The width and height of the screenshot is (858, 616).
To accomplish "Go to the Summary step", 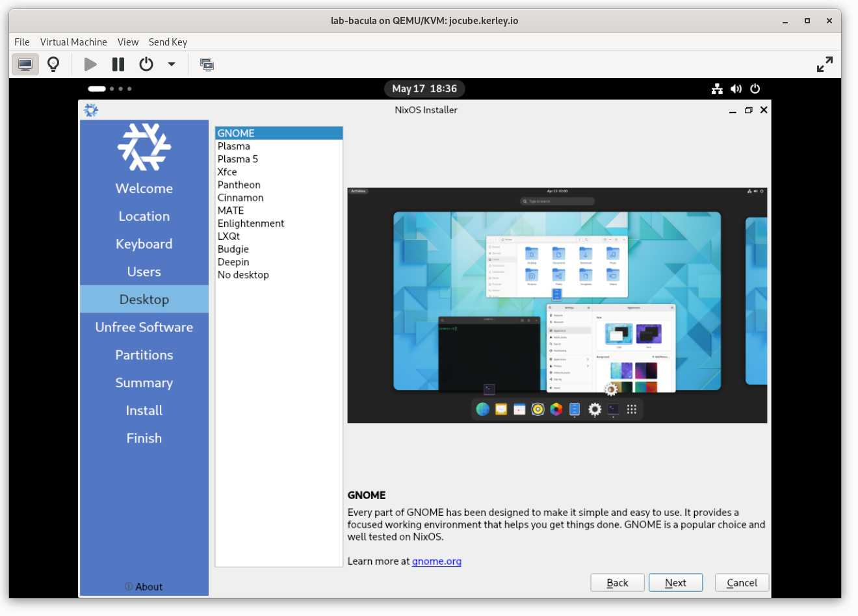I will pyautogui.click(x=144, y=383).
